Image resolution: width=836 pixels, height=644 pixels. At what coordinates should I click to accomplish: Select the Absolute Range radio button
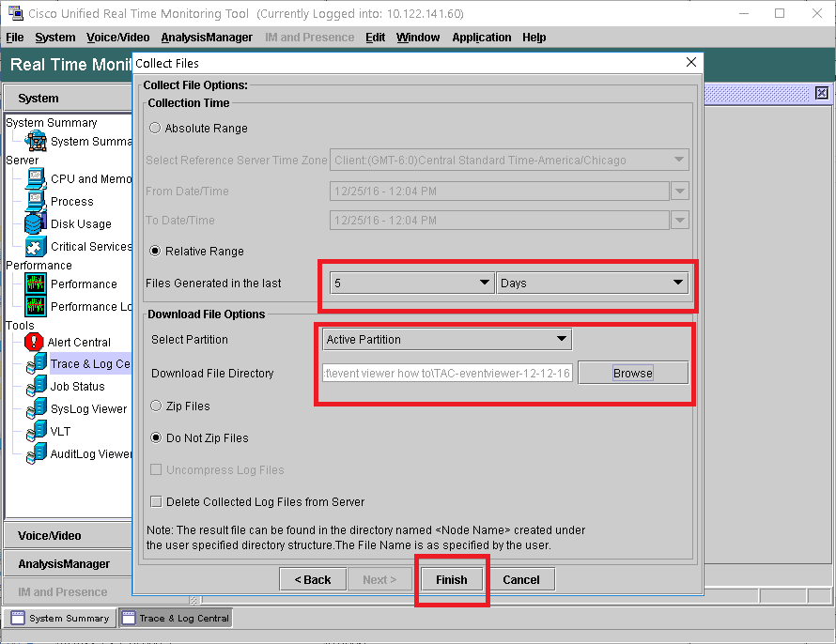(155, 128)
